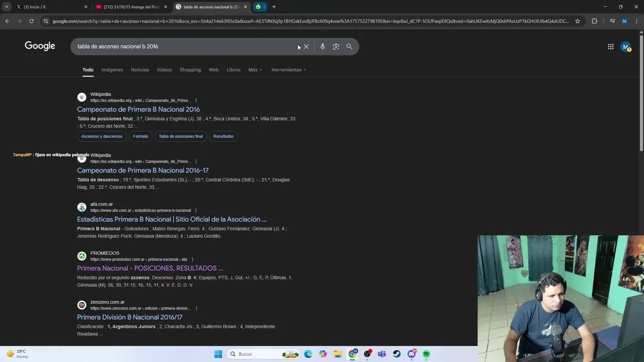Switch to the Libros results tab
Screen dimensions: 644x362
(233, 70)
